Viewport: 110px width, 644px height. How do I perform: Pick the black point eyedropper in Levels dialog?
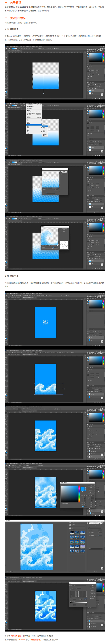[91, 596]
